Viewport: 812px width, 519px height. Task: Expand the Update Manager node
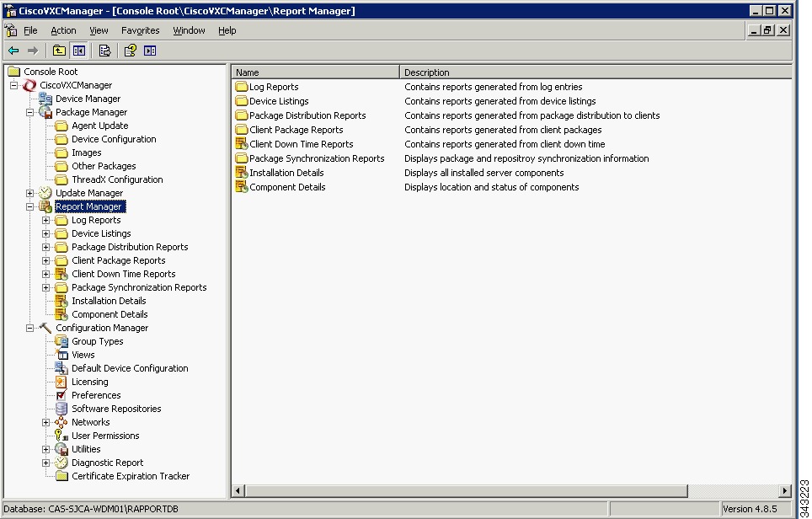30,193
